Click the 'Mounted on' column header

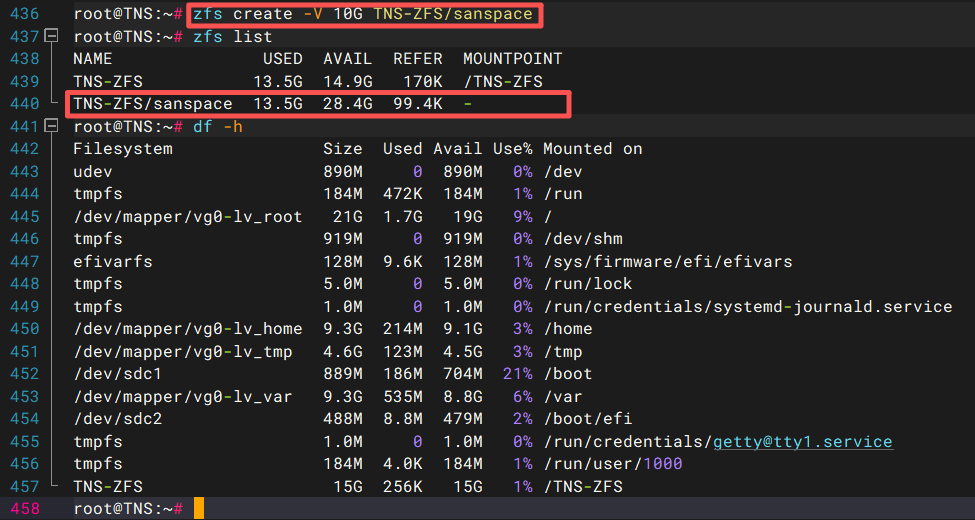(592, 149)
